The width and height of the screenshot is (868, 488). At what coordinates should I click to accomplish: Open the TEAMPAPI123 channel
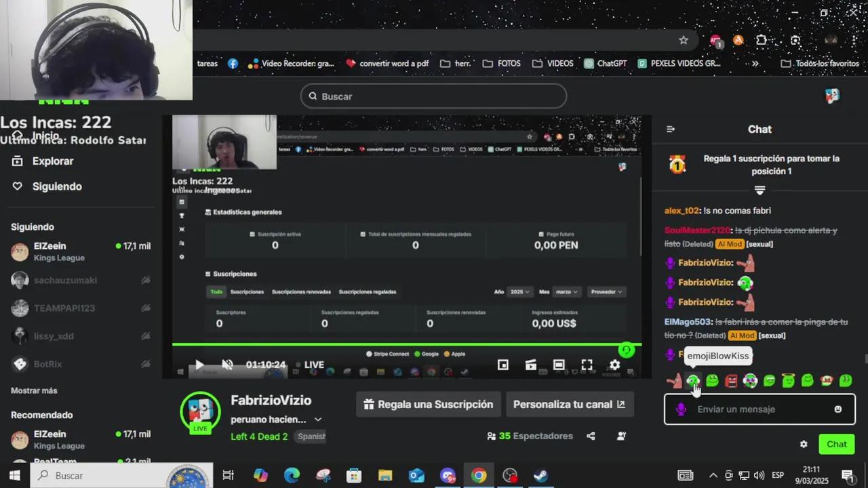(81, 308)
